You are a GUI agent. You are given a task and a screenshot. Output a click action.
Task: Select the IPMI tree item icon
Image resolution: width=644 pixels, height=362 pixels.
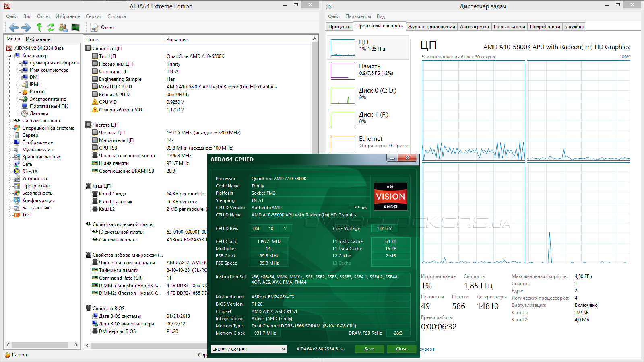point(25,84)
